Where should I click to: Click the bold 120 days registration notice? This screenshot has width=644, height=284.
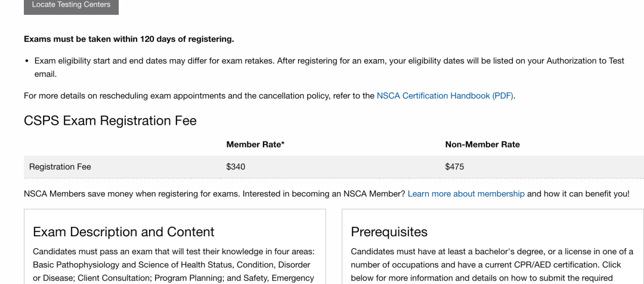[129, 39]
